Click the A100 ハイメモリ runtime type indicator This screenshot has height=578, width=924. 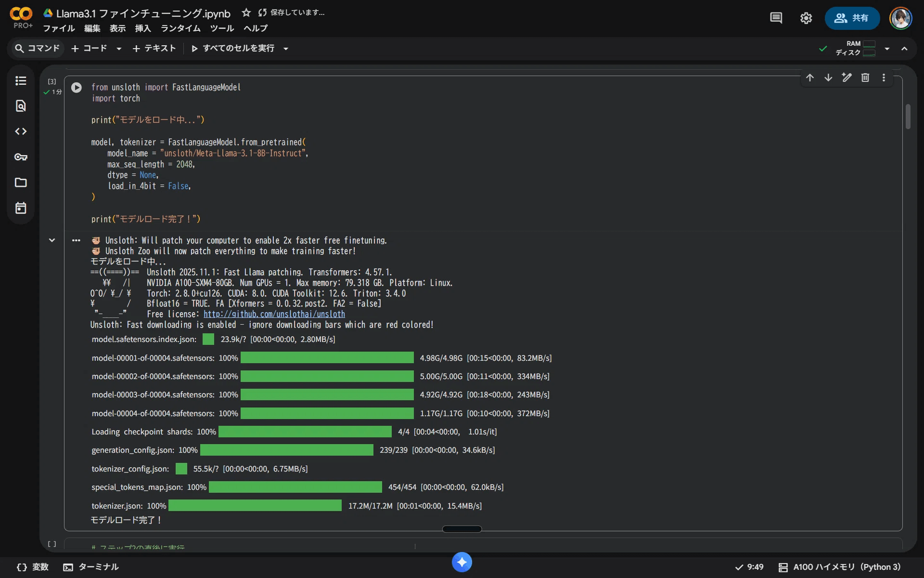tap(839, 567)
